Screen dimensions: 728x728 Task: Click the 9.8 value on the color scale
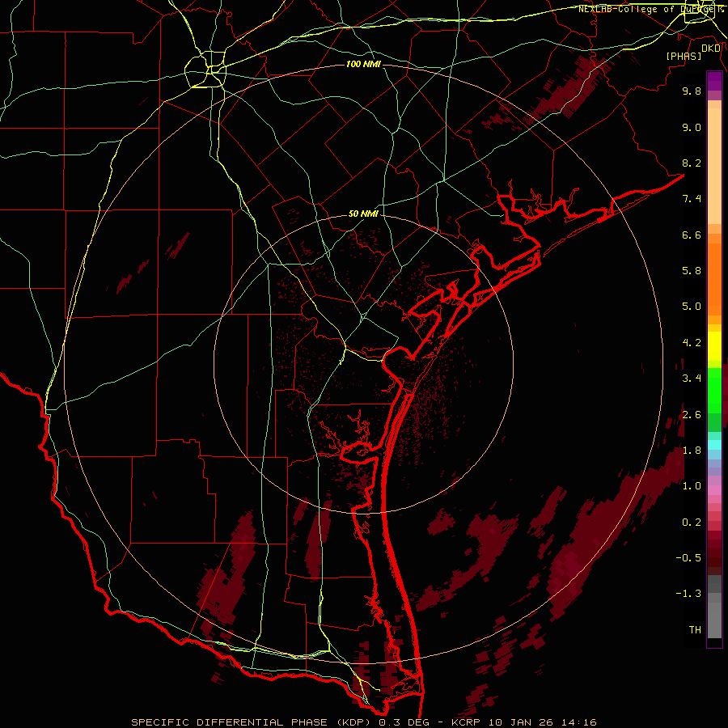(x=692, y=91)
